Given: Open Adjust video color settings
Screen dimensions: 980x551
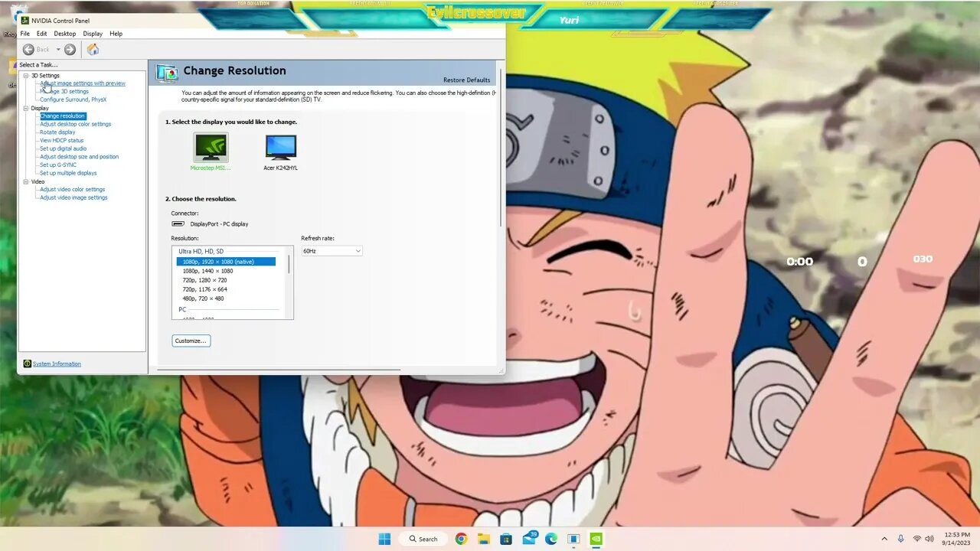Looking at the screenshot, I should tap(73, 189).
